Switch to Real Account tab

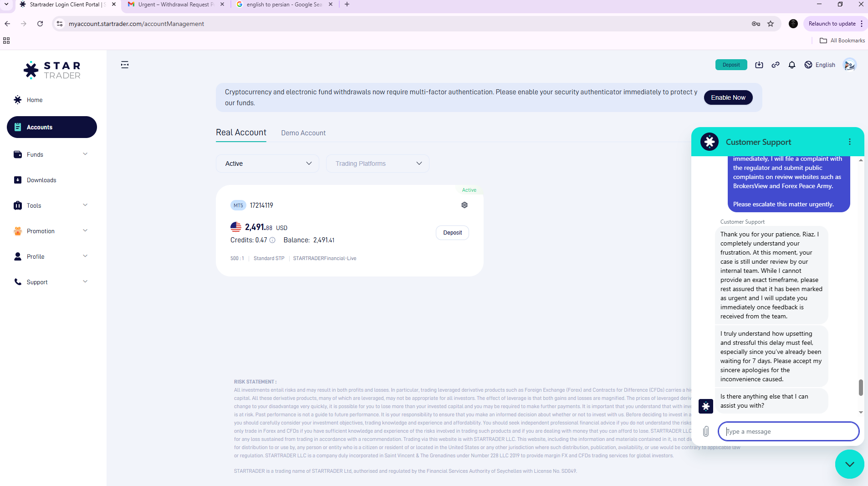point(241,133)
